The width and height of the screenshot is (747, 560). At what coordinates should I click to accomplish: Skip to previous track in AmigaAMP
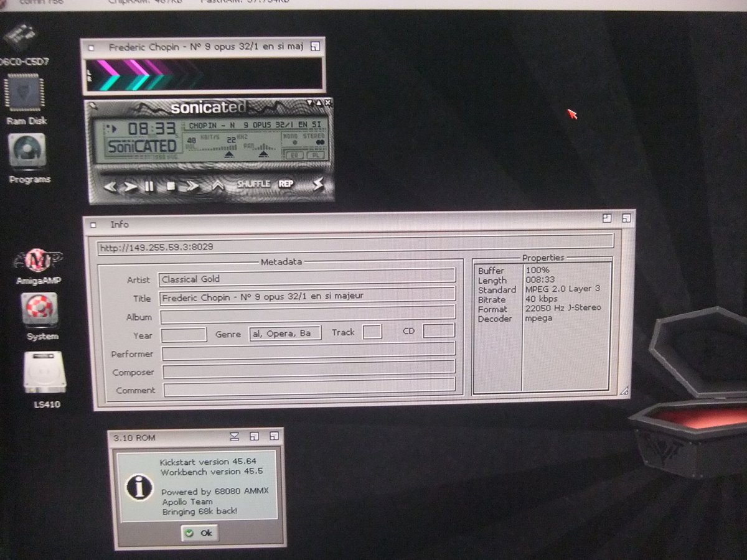[x=110, y=186]
